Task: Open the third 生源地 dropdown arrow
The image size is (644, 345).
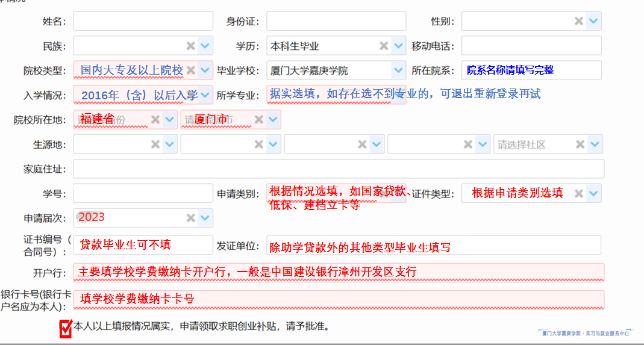Action: click(377, 144)
